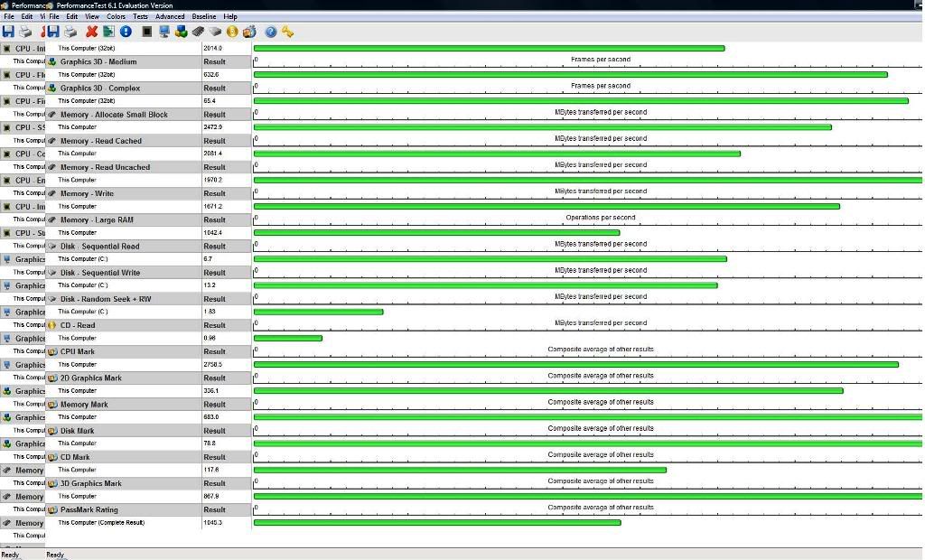Click the 2D Graphics Mark score 336.1
Screen dimensions: 925x560
tap(211, 390)
